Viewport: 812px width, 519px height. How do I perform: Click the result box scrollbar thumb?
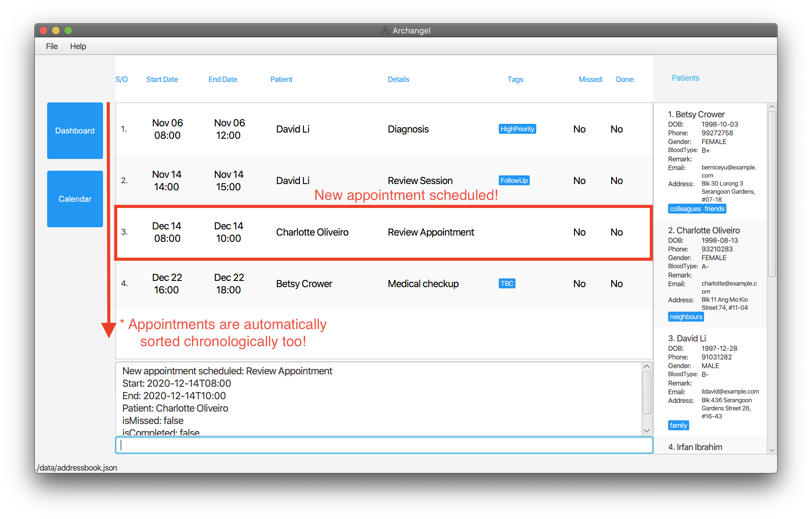646,393
